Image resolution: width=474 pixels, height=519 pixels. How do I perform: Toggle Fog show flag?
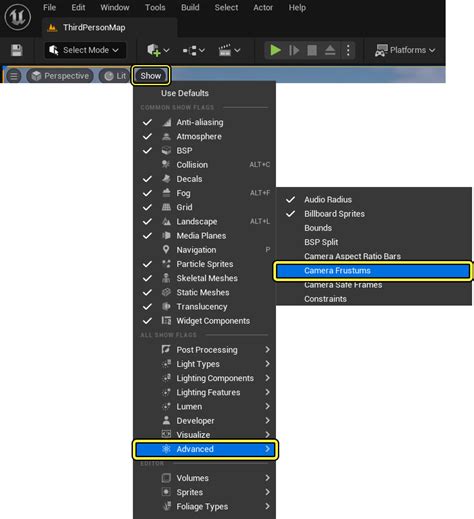[204, 193]
